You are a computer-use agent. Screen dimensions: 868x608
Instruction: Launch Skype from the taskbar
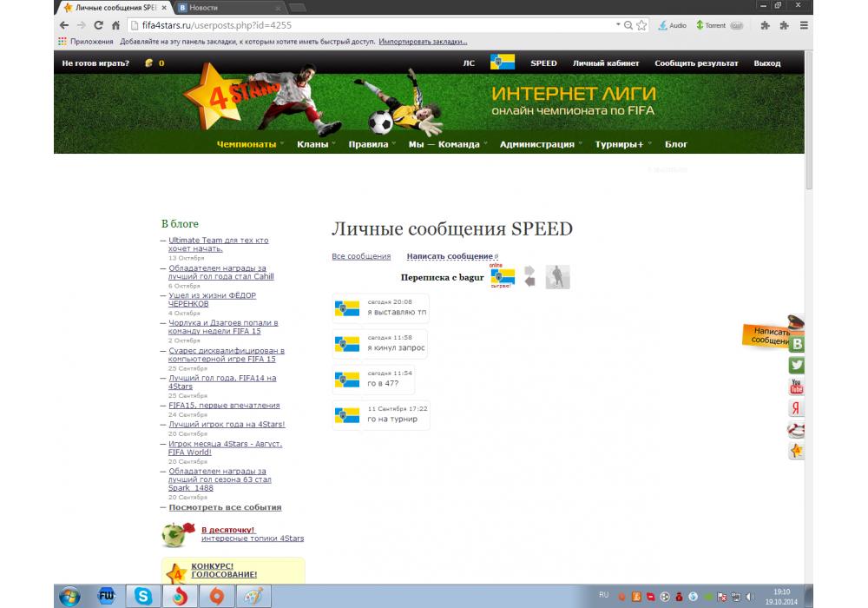tap(141, 596)
